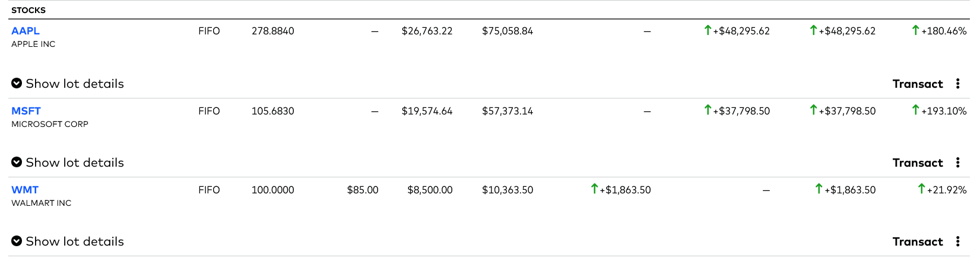
Task: Click the chevron circle icon beside AAPL lot details
Action: click(x=17, y=84)
